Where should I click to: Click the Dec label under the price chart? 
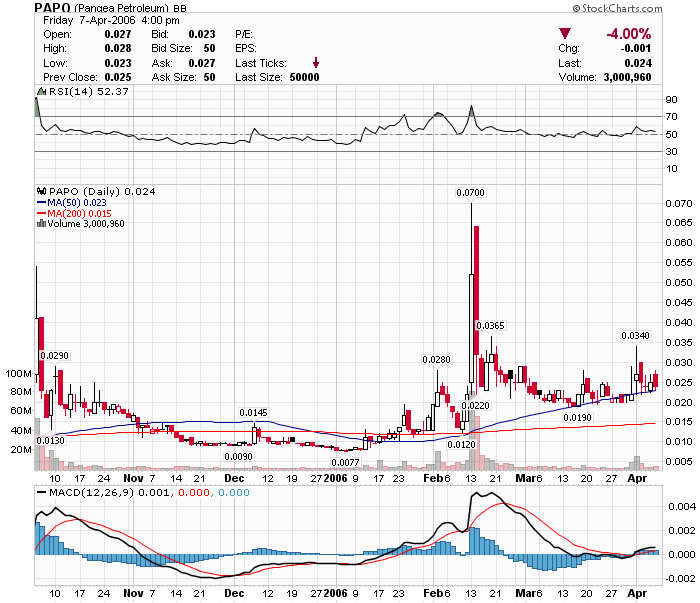click(234, 478)
